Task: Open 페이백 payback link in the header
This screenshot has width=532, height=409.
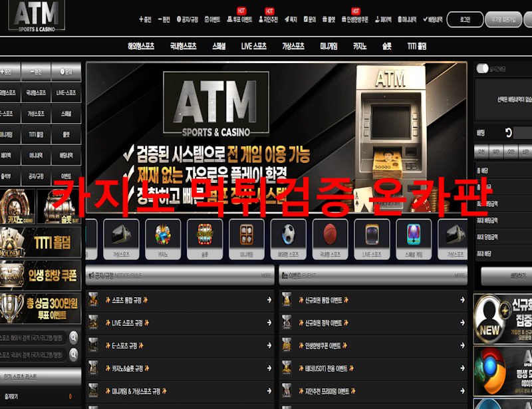Action: (x=383, y=20)
